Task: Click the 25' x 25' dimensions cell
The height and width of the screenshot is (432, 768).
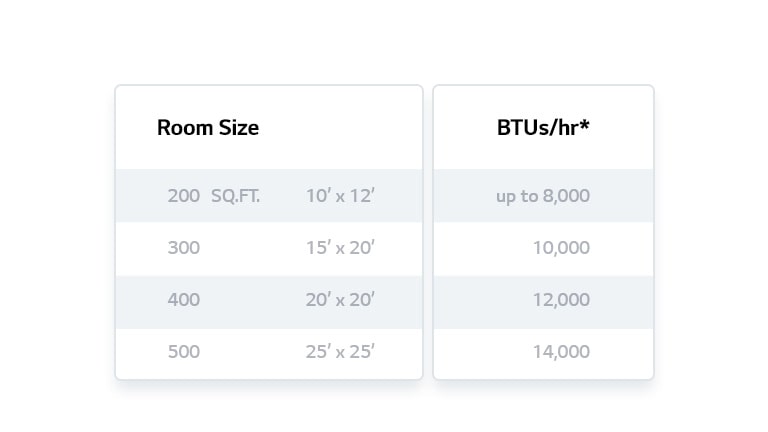Action: pyautogui.click(x=340, y=352)
